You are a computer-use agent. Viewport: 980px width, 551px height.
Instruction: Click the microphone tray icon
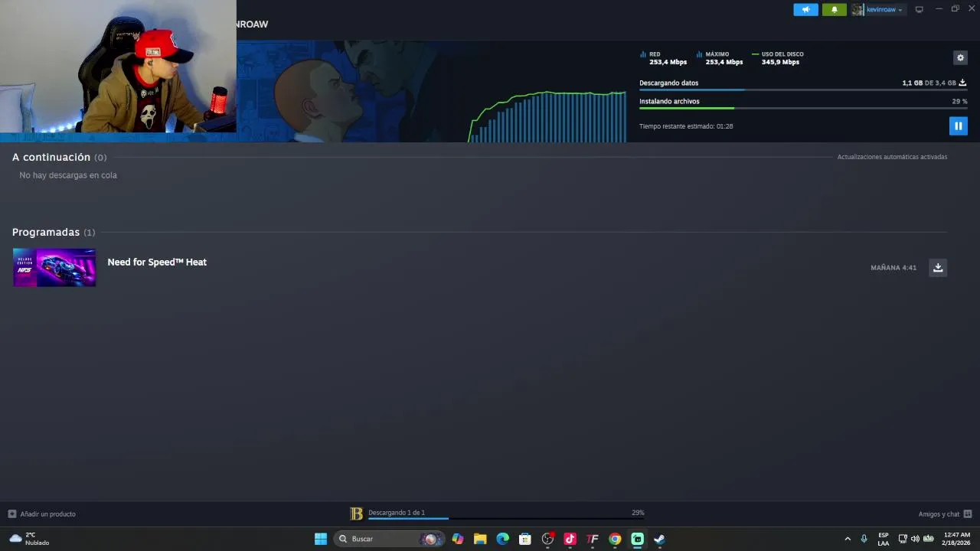pos(864,539)
